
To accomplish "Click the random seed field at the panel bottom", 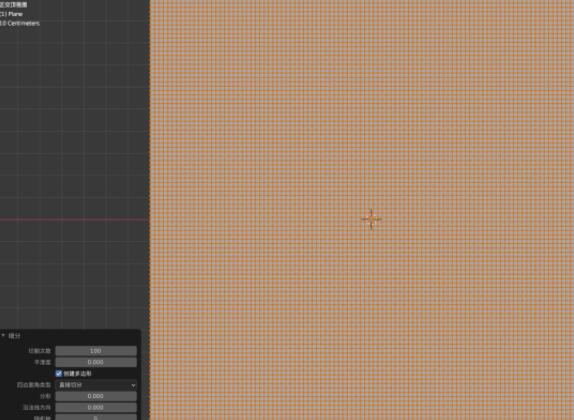I will tap(96, 417).
